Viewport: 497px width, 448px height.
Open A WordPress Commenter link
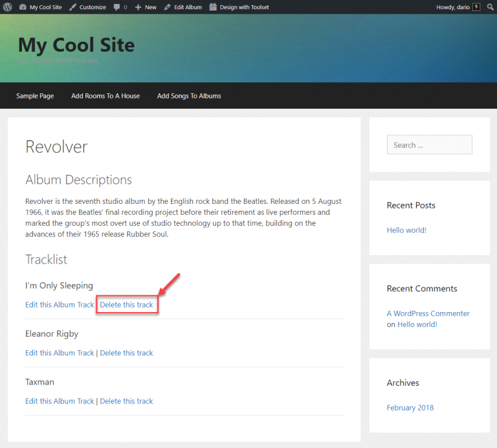pyautogui.click(x=428, y=313)
